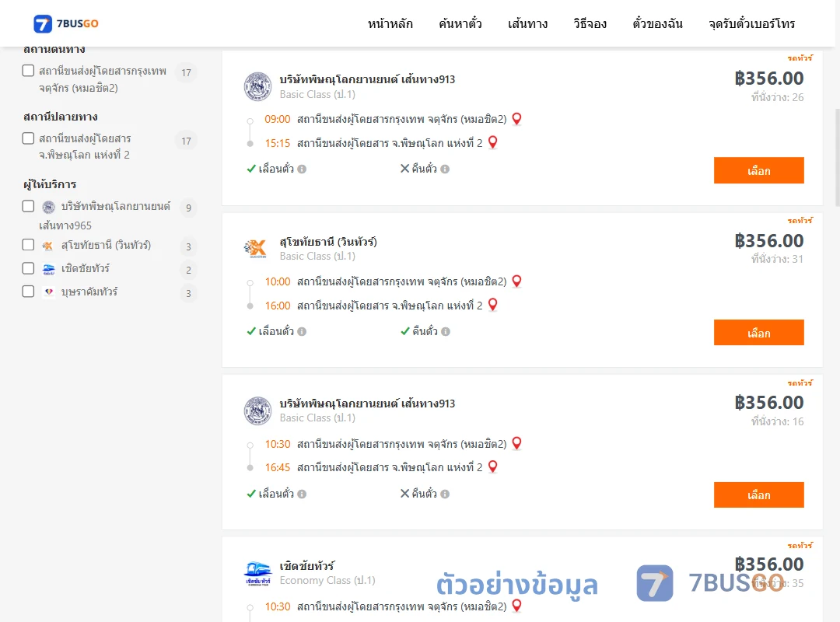Click the operator logo on the 10:30 พิษณุโลกยานยนต์ trip

pyautogui.click(x=257, y=411)
